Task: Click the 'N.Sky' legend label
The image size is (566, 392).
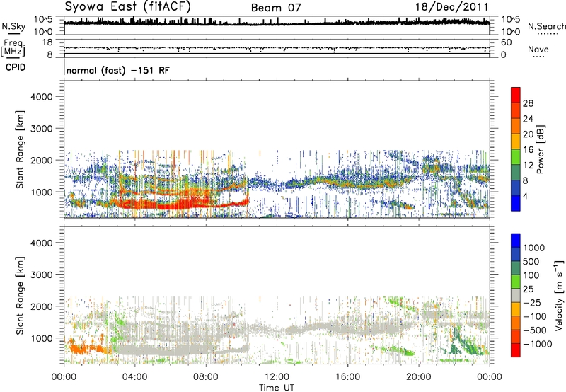Action: pyautogui.click(x=13, y=26)
